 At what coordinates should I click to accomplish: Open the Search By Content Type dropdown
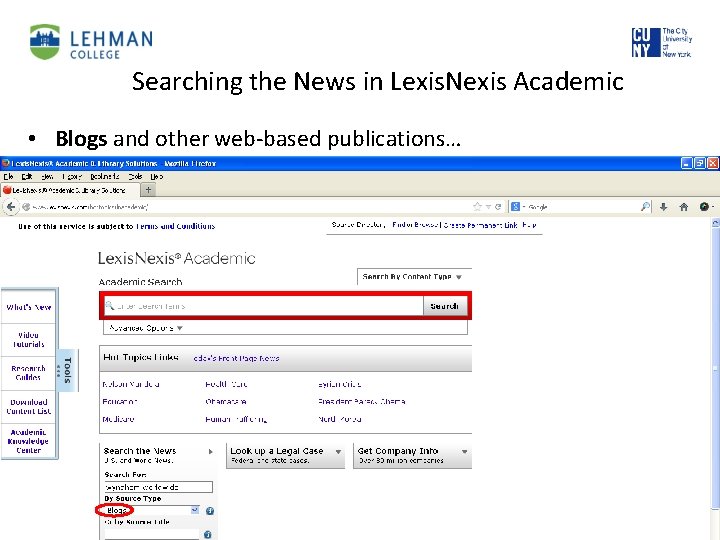(x=412, y=277)
